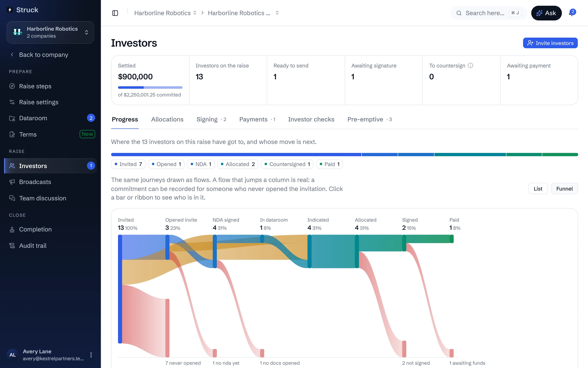Screen dimensions: 588x368
Task: Select the Progress tab
Action: pos(125,119)
